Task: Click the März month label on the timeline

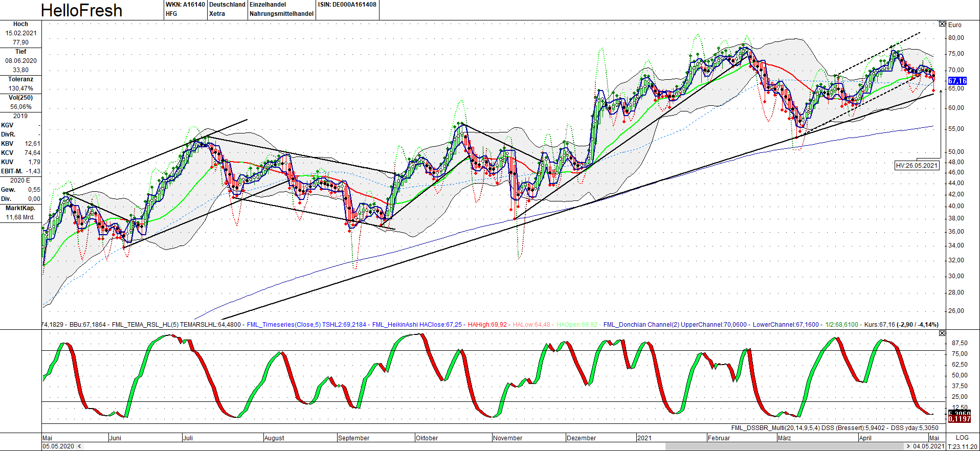Action: click(x=785, y=438)
